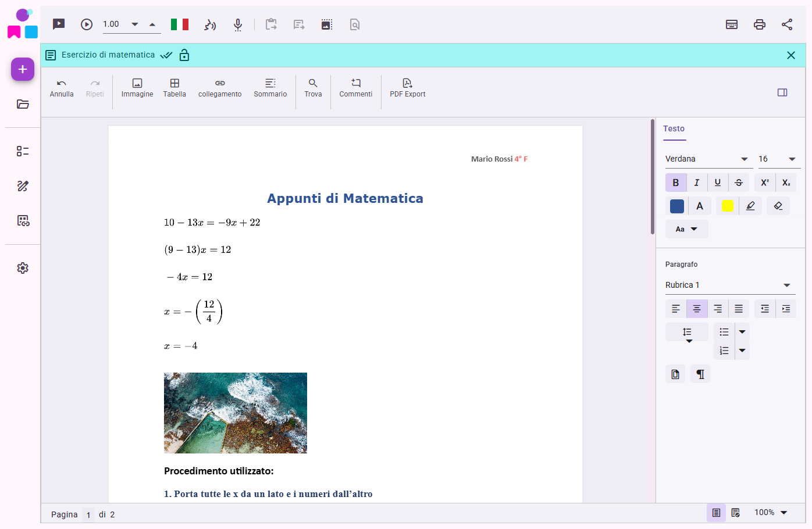Click the clipboard transfer icon
812x529 pixels.
point(271,24)
